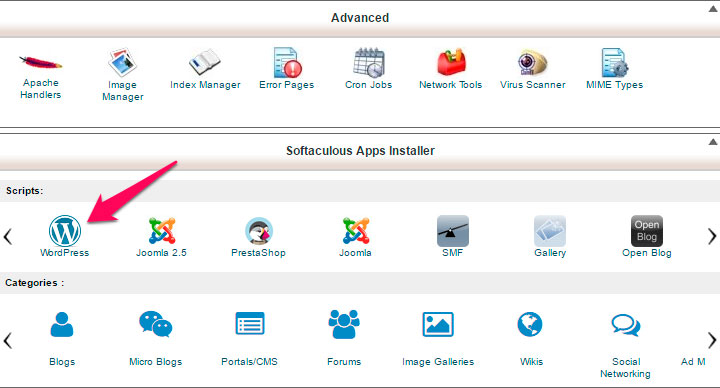Open the Forums category icon
720x388 pixels.
tap(344, 324)
